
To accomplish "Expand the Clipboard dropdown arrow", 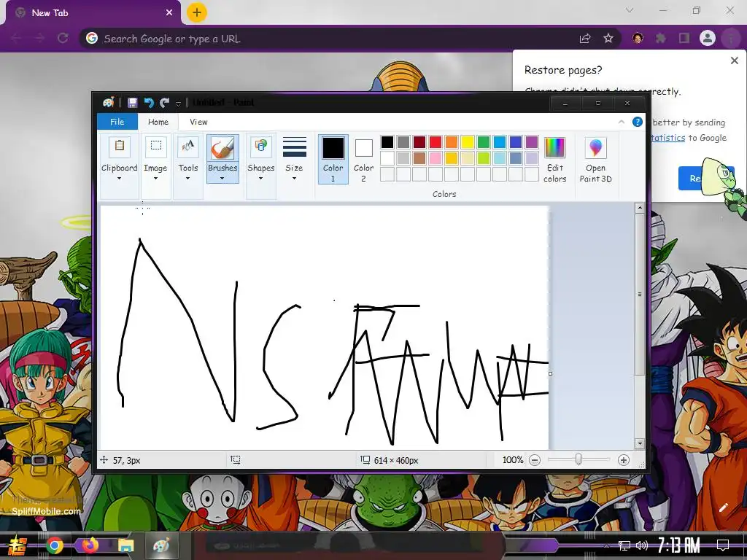I will pyautogui.click(x=119, y=179).
